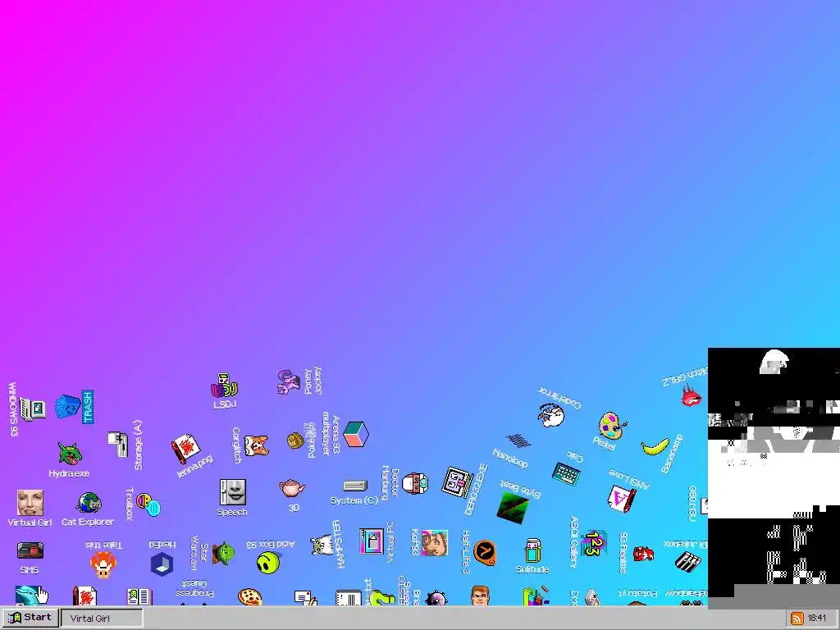Open Half-Life 3 lambda icon
The width and height of the screenshot is (840, 630).
(x=485, y=553)
